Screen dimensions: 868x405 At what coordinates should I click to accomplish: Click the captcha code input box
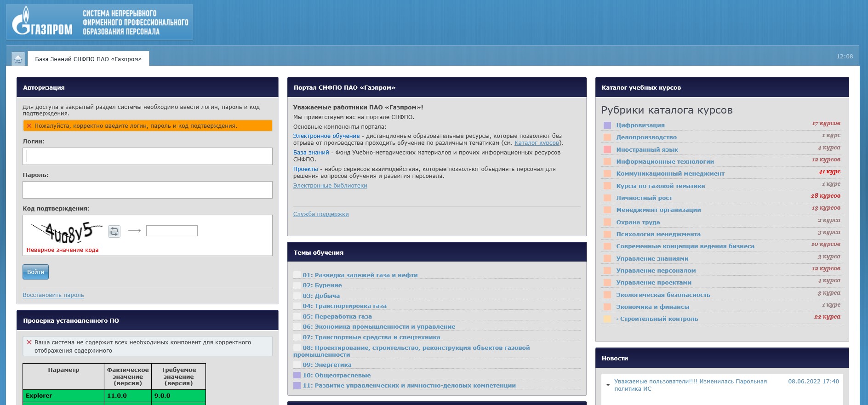click(x=172, y=231)
